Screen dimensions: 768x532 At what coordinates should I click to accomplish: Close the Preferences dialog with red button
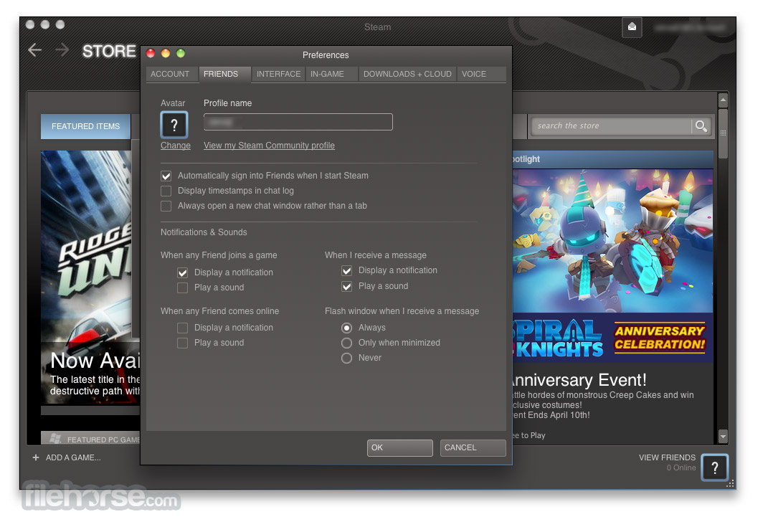coord(151,53)
